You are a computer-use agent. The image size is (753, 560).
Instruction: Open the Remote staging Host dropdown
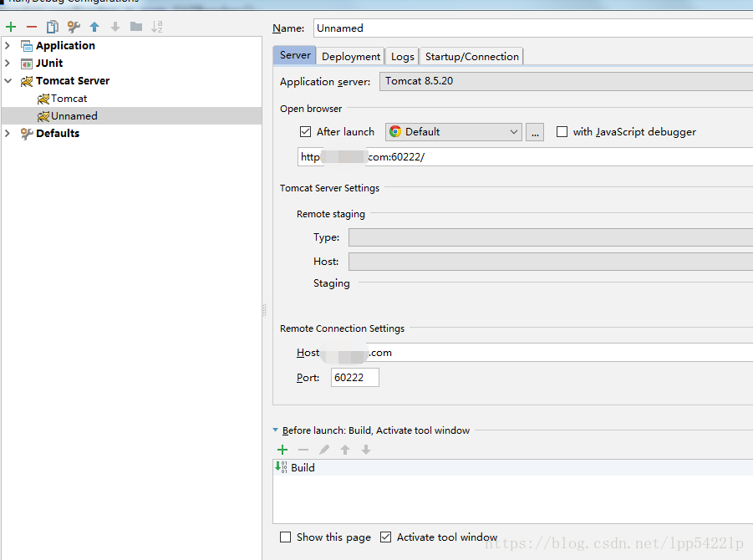(551, 262)
